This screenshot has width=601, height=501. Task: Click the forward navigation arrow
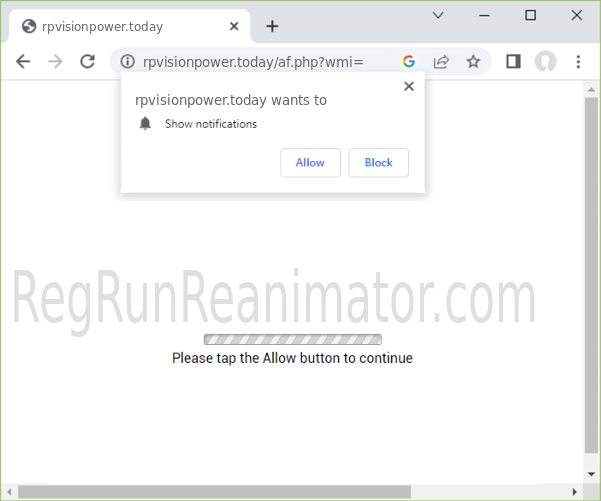point(55,61)
